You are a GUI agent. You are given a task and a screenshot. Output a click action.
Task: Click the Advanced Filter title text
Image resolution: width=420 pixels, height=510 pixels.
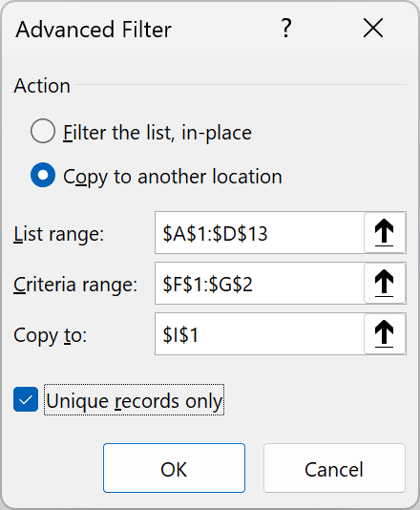[x=94, y=30]
